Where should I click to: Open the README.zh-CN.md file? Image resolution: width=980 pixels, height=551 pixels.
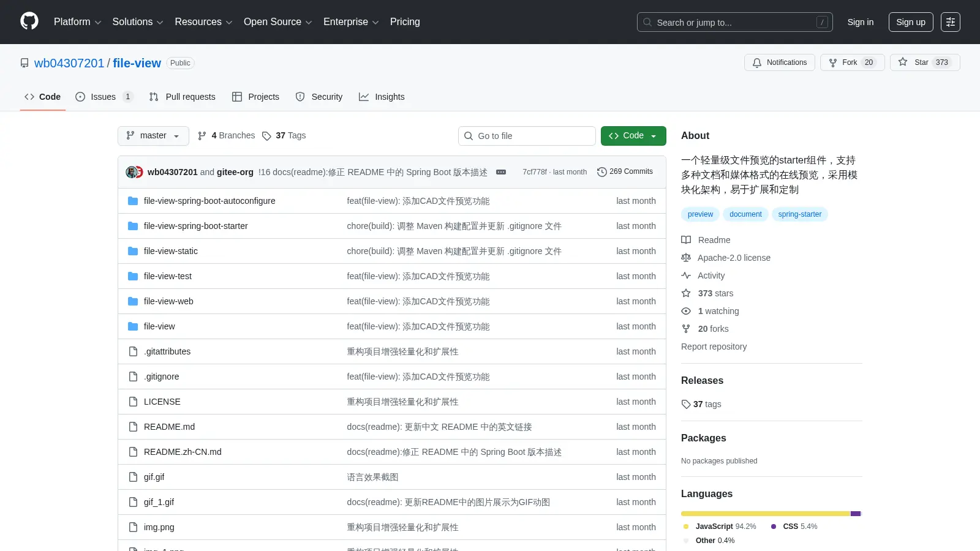(x=183, y=452)
